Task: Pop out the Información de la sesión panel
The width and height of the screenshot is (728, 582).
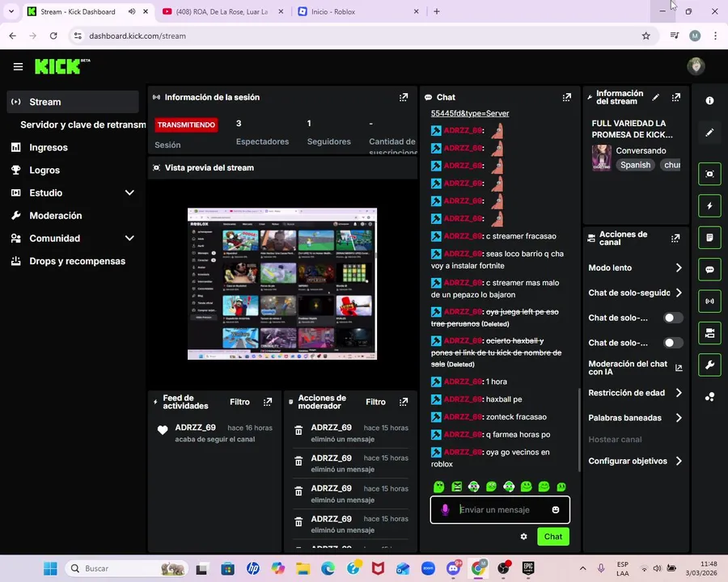Action: pos(404,98)
